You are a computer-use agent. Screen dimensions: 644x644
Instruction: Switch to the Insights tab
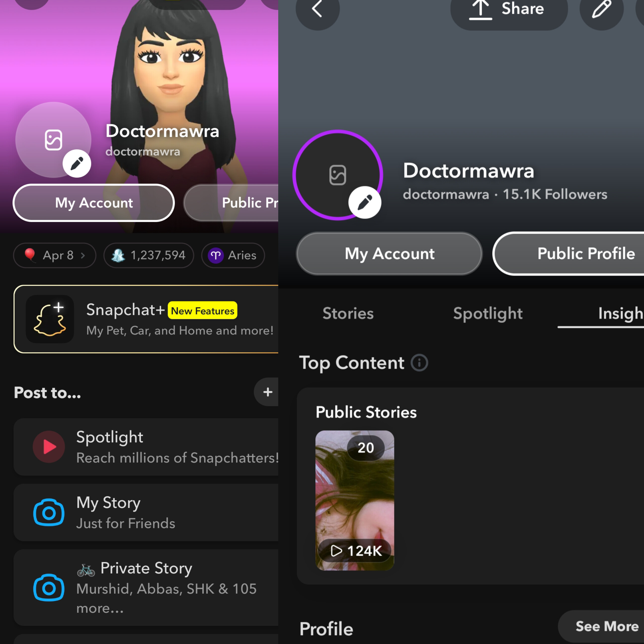tap(621, 313)
